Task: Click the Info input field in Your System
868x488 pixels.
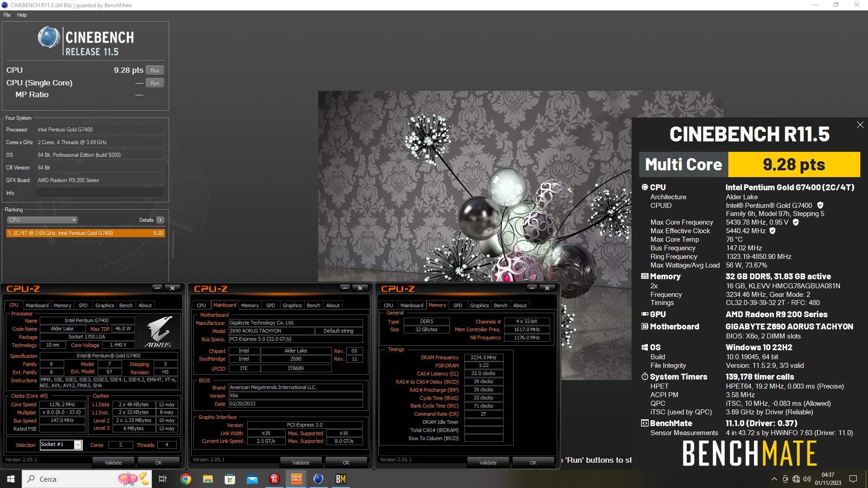Action: point(99,193)
